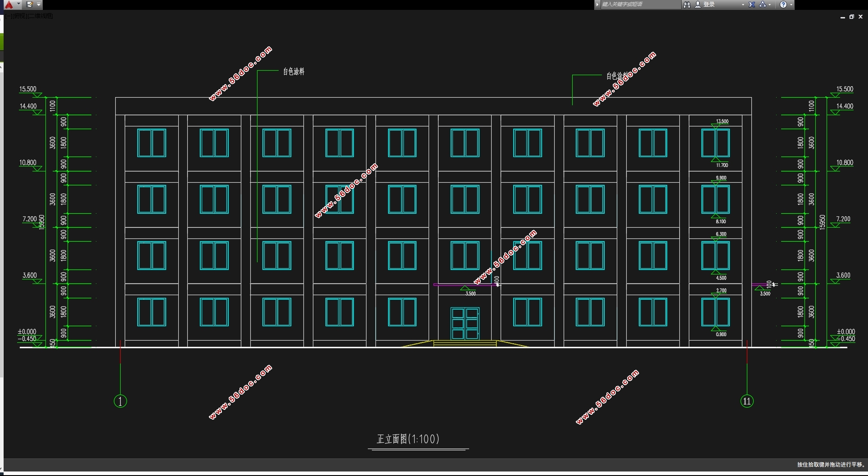Open the AutoCAD application menu logo
This screenshot has height=476, width=868.
tap(9, 4)
